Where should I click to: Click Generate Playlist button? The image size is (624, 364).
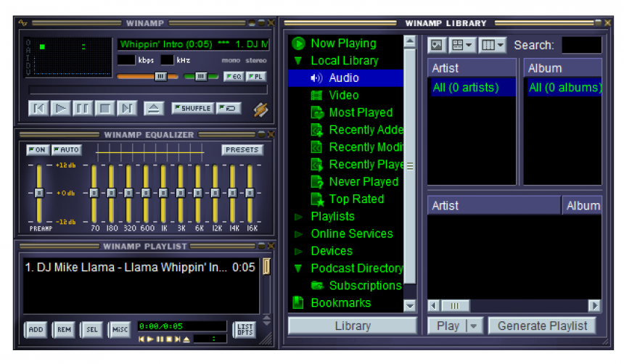pos(542,326)
